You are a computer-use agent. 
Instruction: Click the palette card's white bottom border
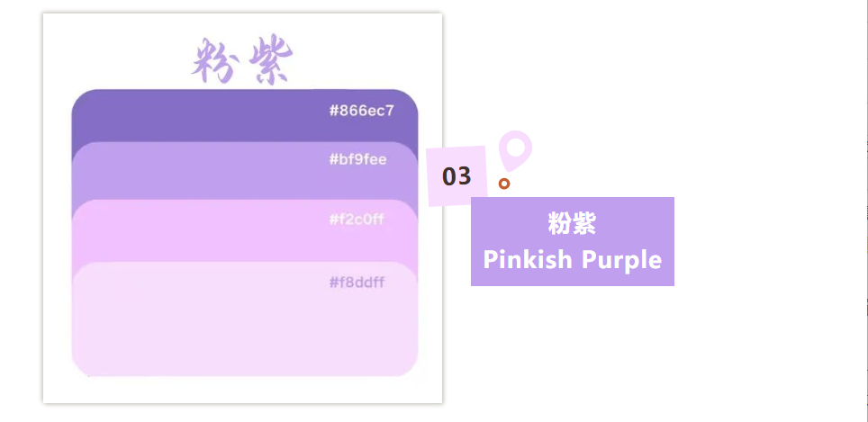pyautogui.click(x=243, y=390)
